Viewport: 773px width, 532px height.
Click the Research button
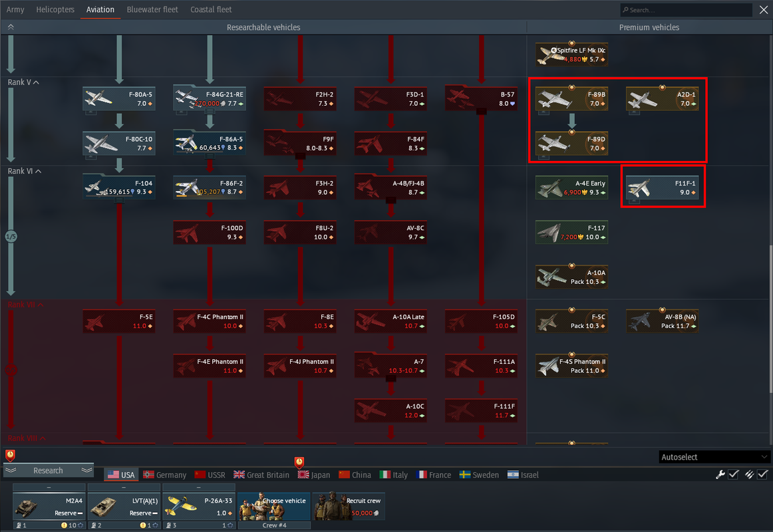(x=49, y=470)
